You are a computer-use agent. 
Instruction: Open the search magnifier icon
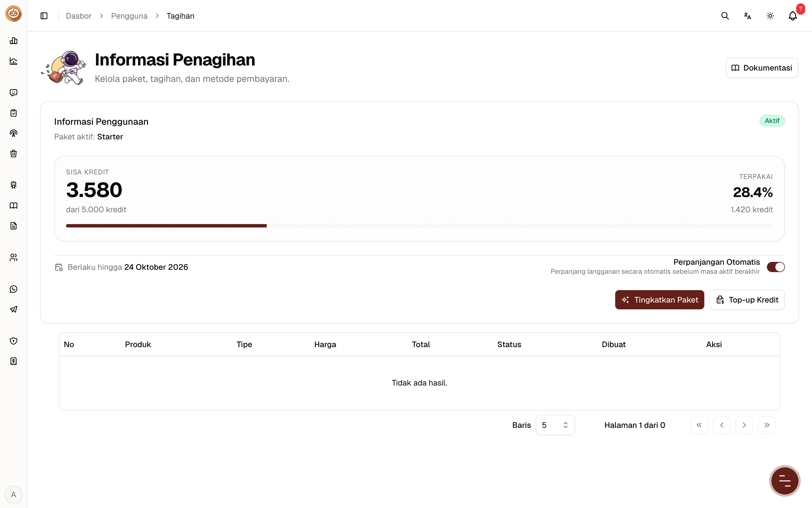click(x=725, y=16)
